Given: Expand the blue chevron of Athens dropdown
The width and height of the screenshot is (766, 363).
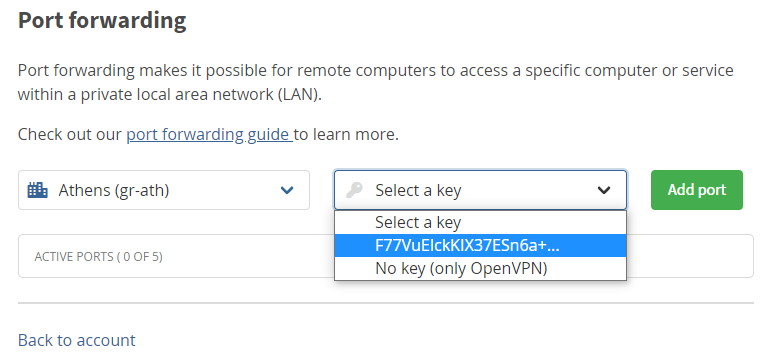Looking at the screenshot, I should (287, 190).
